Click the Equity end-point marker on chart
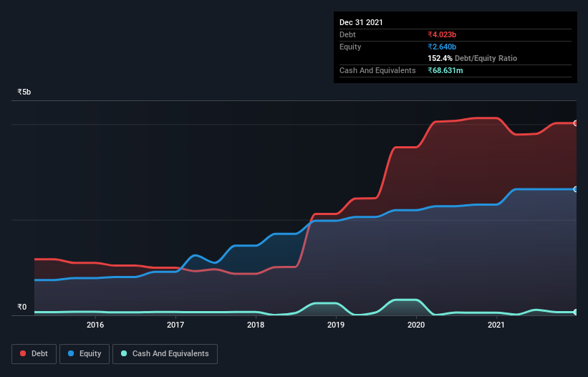 [x=576, y=189]
